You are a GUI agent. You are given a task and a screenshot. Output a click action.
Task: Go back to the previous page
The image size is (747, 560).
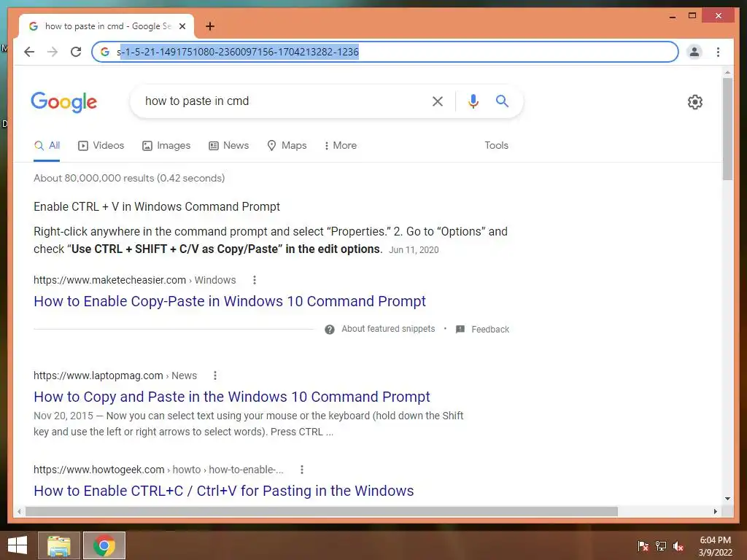click(29, 52)
